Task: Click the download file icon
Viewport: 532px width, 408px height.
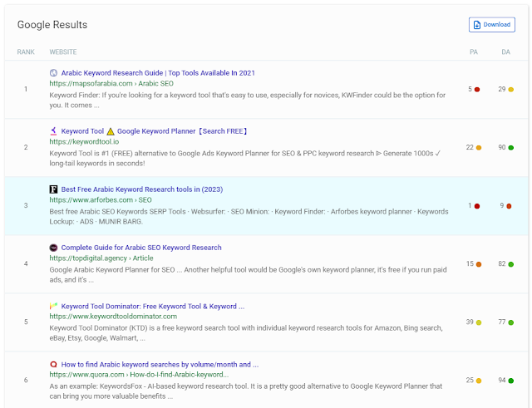Action: 476,25
